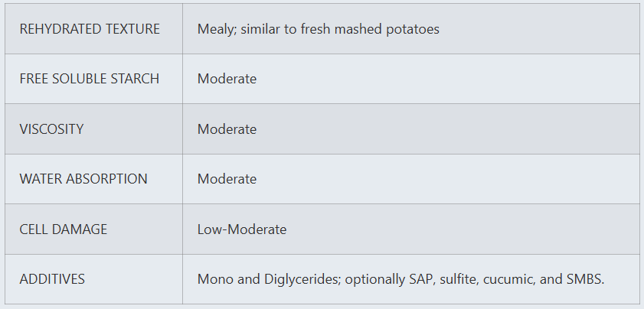Click the word SMBS in additives
644x309 pixels.
(x=585, y=279)
